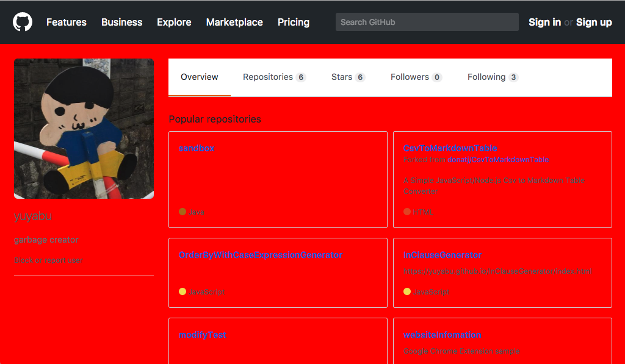This screenshot has width=625, height=364.
Task: Switch to the Stars tab
Action: click(348, 77)
